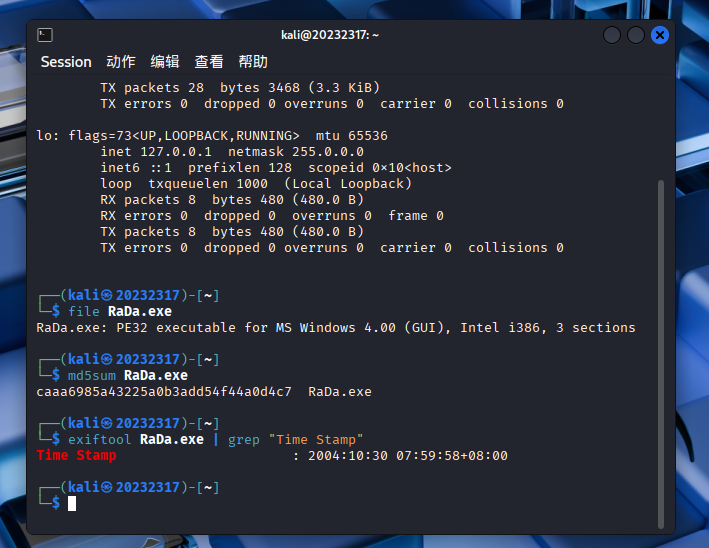The height and width of the screenshot is (548, 709).
Task: Click the inet 127.0.0.1 line
Action: (232, 151)
